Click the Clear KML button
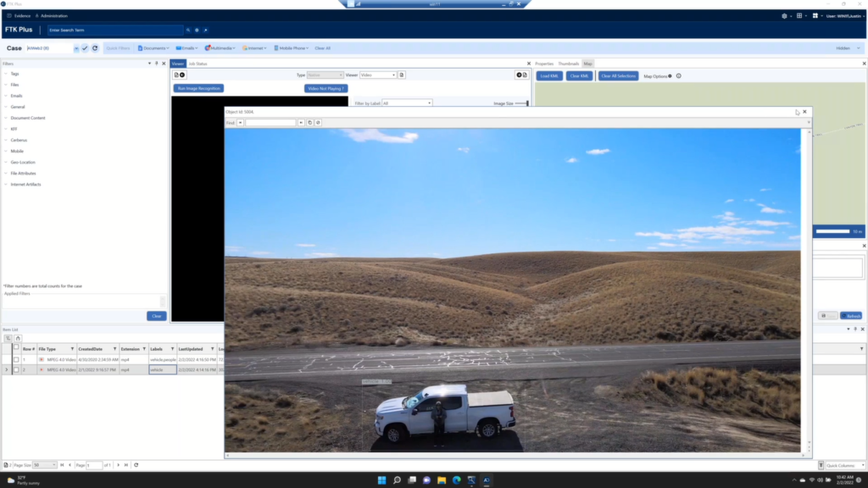The height and width of the screenshot is (488, 868). pyautogui.click(x=579, y=75)
